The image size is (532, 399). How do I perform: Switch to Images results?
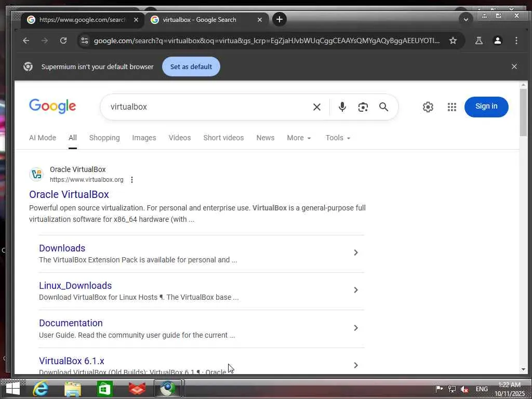pyautogui.click(x=144, y=138)
